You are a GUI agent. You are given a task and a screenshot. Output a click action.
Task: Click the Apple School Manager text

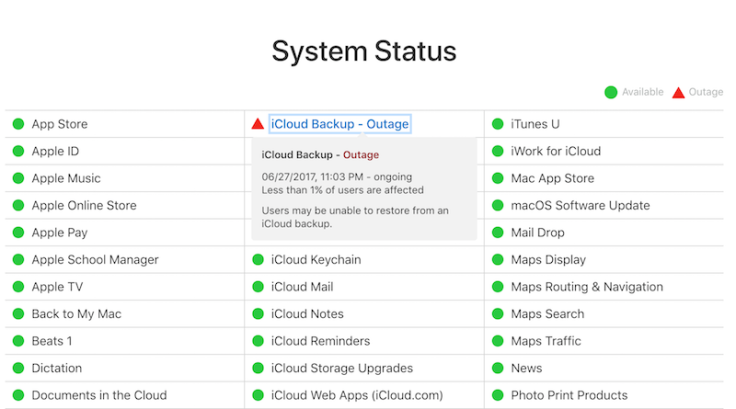(95, 260)
